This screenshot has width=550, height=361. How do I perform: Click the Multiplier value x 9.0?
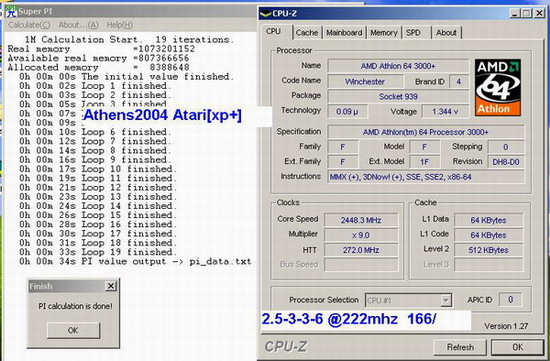[361, 235]
